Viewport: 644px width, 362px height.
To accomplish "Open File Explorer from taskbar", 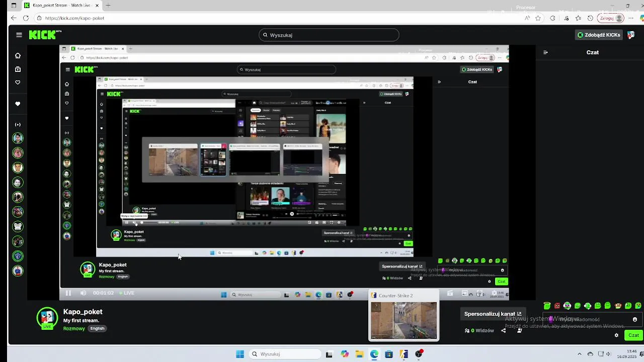I will click(359, 354).
